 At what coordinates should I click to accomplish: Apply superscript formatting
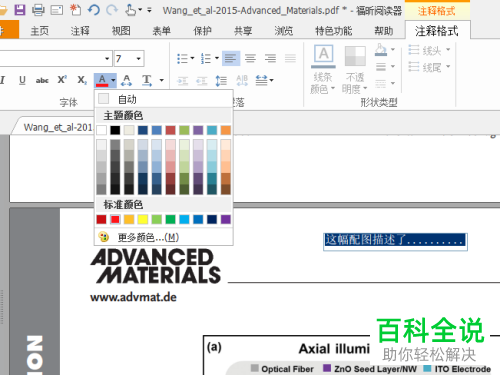[62, 80]
